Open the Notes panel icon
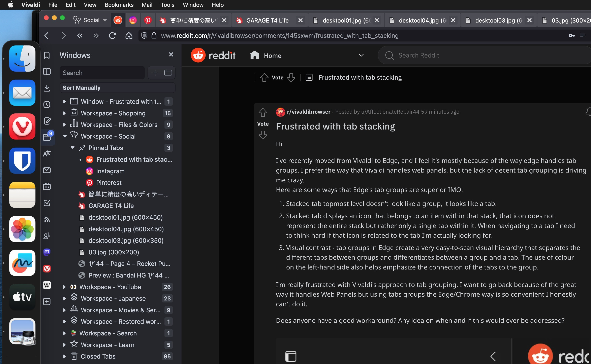 pyautogui.click(x=47, y=121)
